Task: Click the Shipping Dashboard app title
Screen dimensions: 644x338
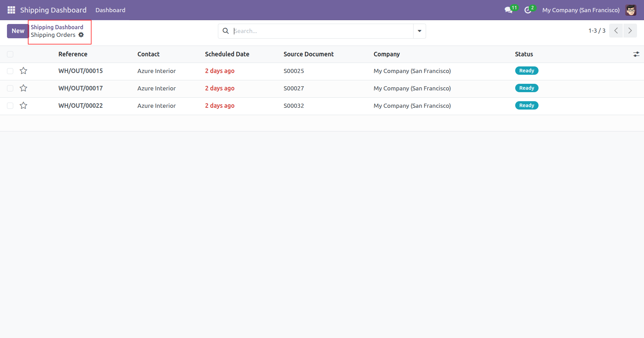Action: 53,10
